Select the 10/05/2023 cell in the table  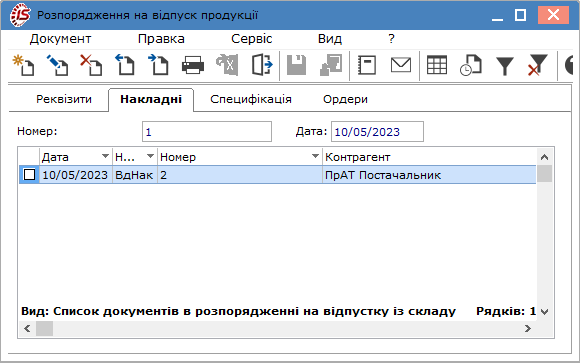pyautogui.click(x=75, y=175)
